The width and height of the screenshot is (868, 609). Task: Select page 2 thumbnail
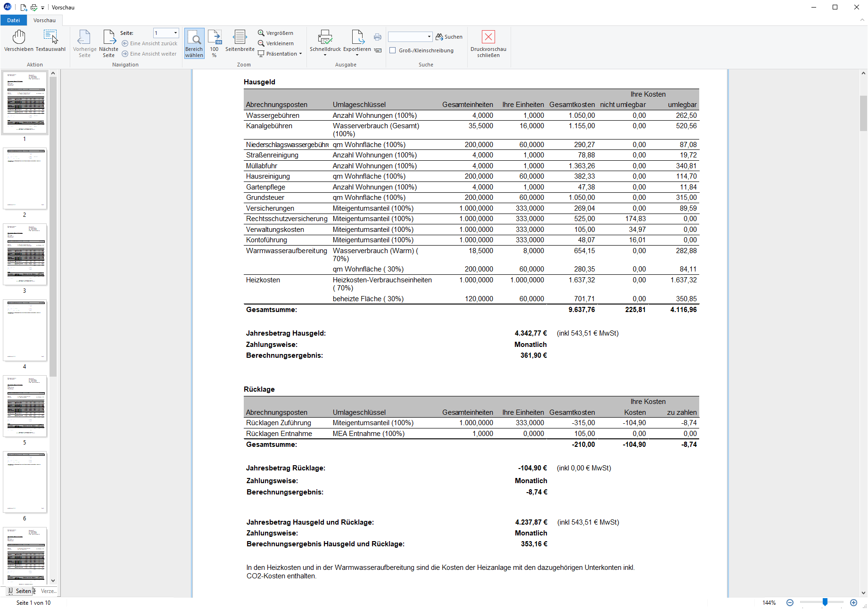click(x=25, y=178)
